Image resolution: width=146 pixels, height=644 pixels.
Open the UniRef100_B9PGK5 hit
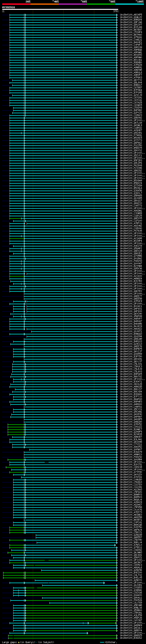131,374
